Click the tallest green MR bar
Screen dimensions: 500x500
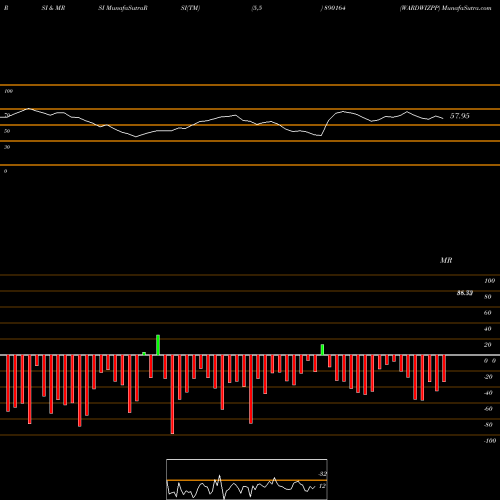pyautogui.click(x=158, y=345)
